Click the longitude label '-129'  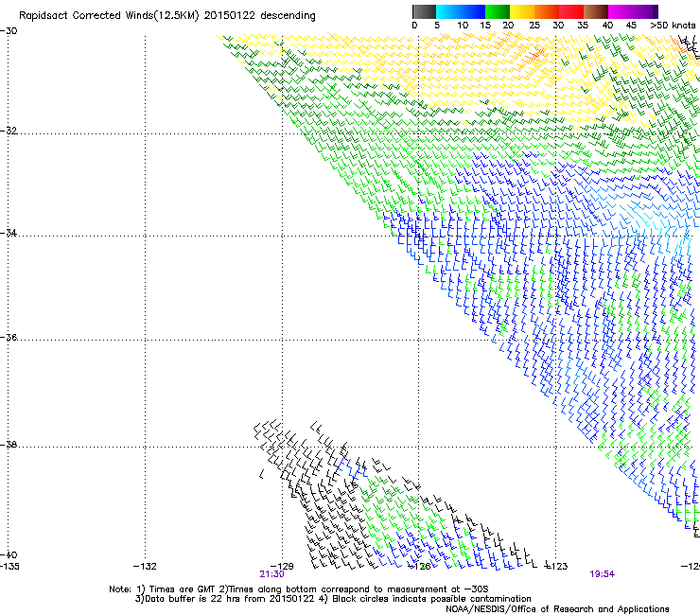tap(282, 567)
